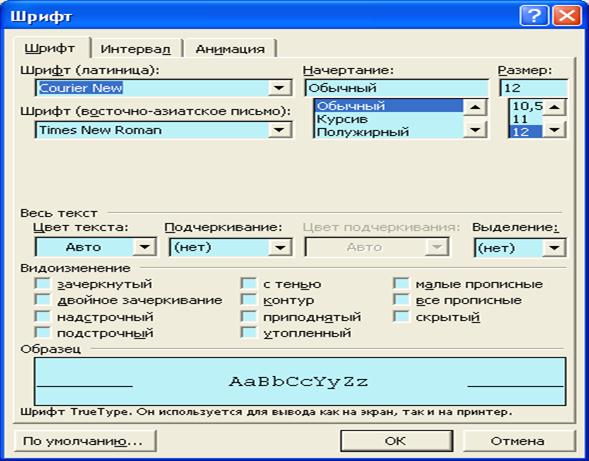The image size is (589, 461).
Task: Toggle подстрочный checkbox
Action: (42, 333)
